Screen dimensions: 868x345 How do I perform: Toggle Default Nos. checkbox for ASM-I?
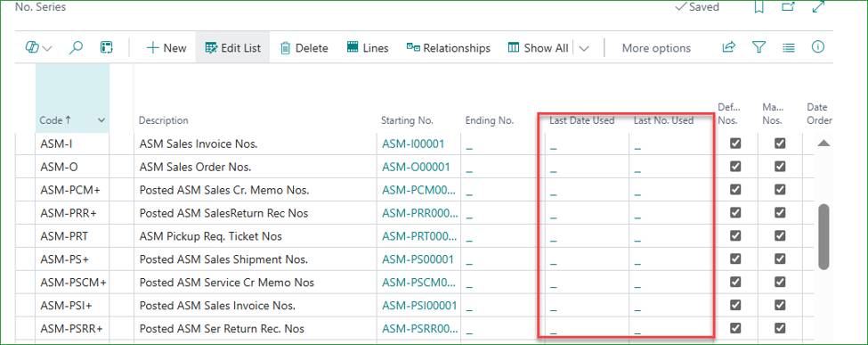coord(735,144)
